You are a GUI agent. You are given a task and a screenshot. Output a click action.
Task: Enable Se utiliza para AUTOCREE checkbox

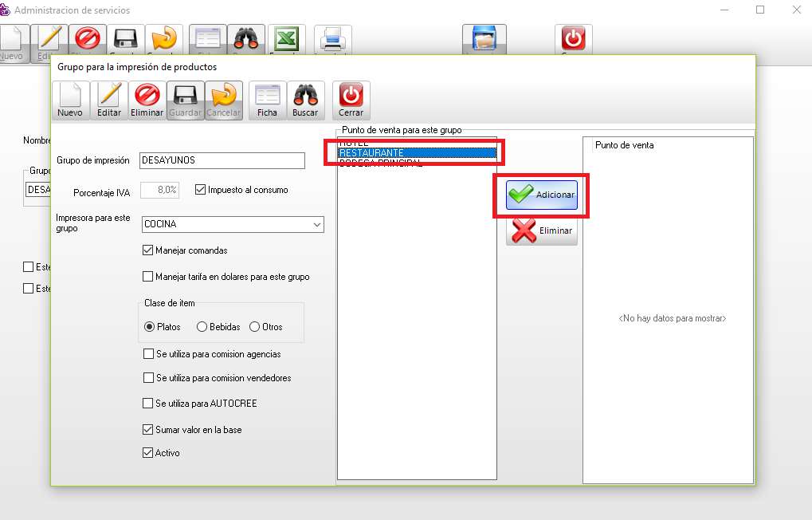tap(147, 404)
